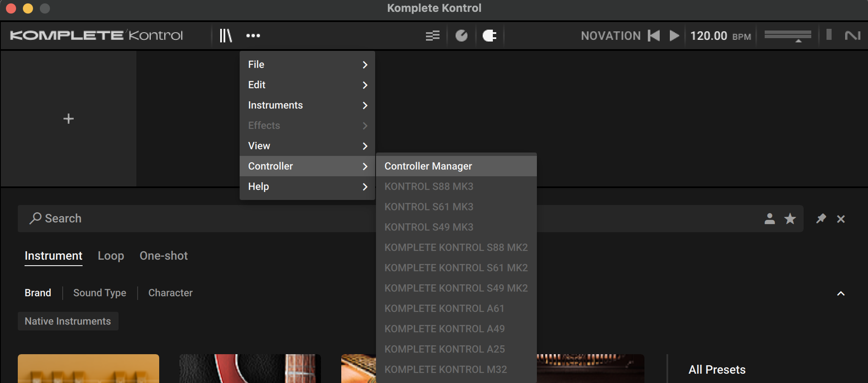Open the orange instrument thumbnail

[88, 369]
